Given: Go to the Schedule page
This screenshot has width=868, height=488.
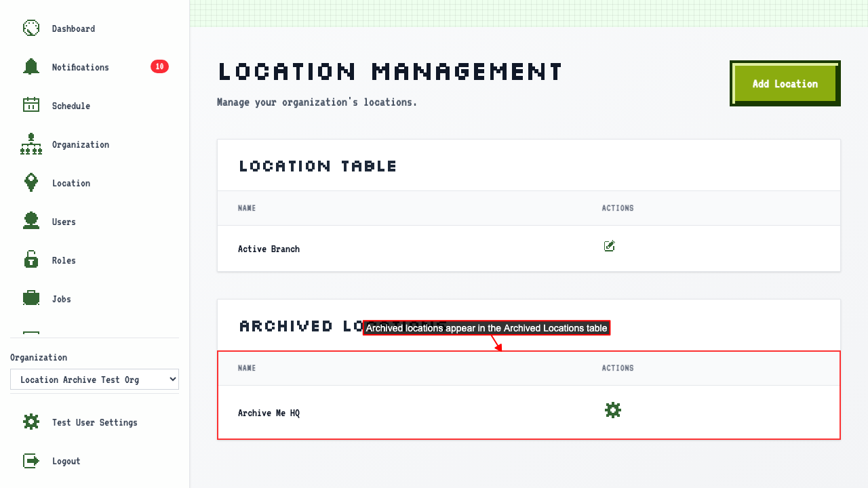Looking at the screenshot, I should point(95,106).
